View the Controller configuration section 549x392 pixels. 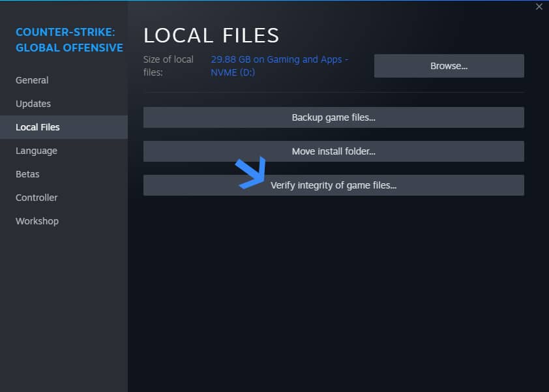(x=36, y=197)
